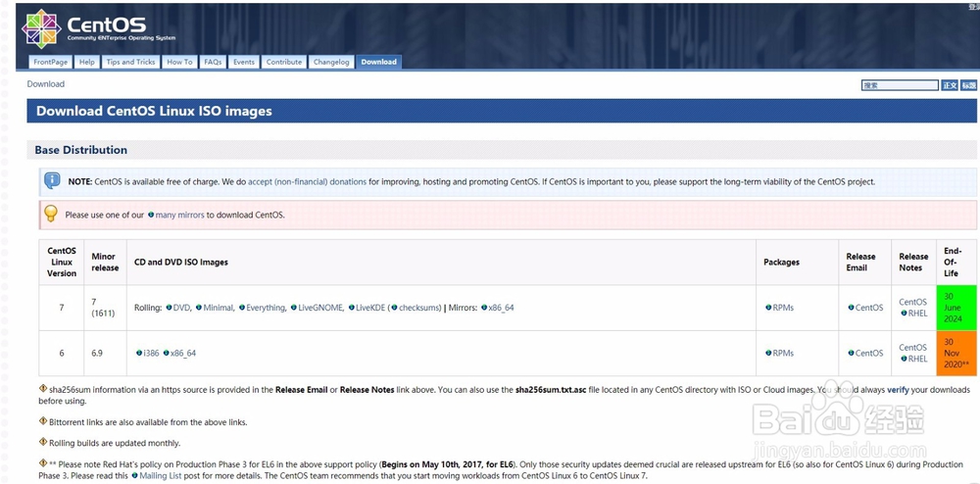Download CentOS 7 LiveKDE ISO
This screenshot has height=484, width=980.
point(370,308)
